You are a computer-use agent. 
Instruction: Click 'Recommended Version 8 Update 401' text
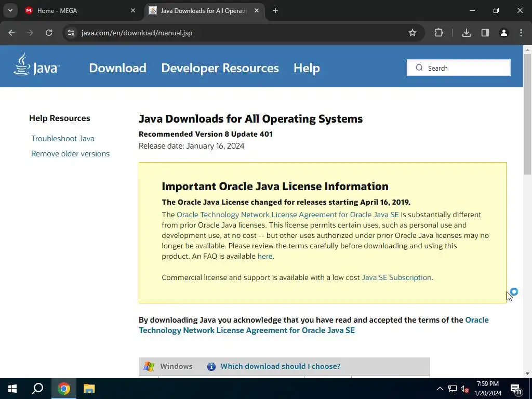point(206,134)
